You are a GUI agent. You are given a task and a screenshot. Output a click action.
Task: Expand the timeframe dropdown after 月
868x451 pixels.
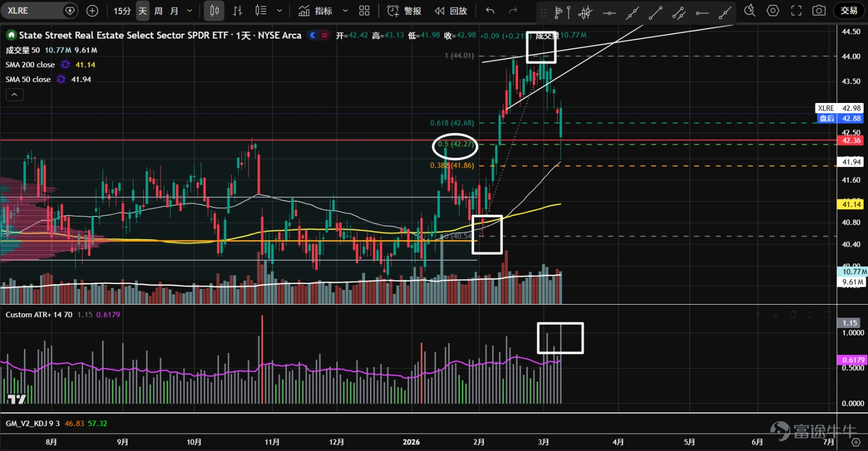tap(189, 11)
